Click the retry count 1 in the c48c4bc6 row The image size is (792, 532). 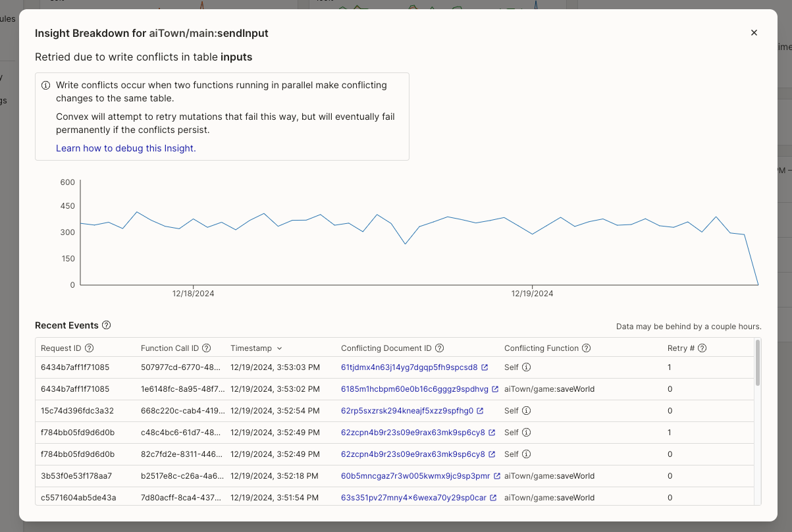point(670,433)
